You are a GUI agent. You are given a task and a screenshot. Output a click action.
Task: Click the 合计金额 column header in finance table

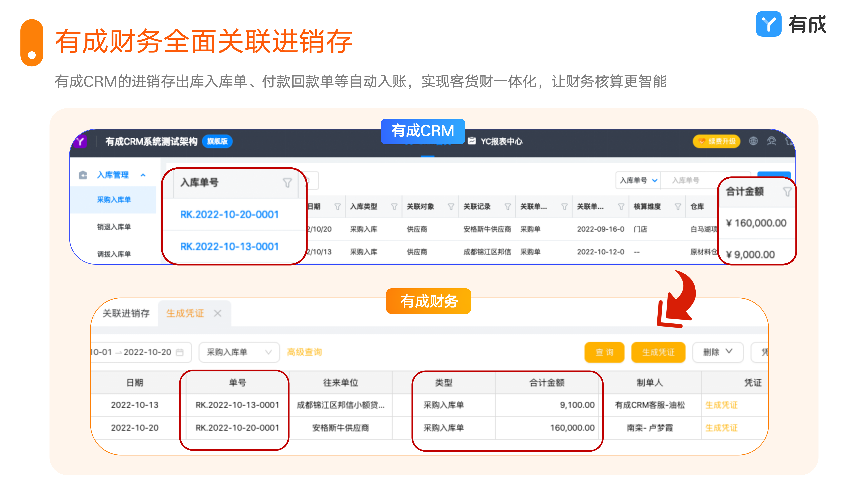click(x=547, y=383)
